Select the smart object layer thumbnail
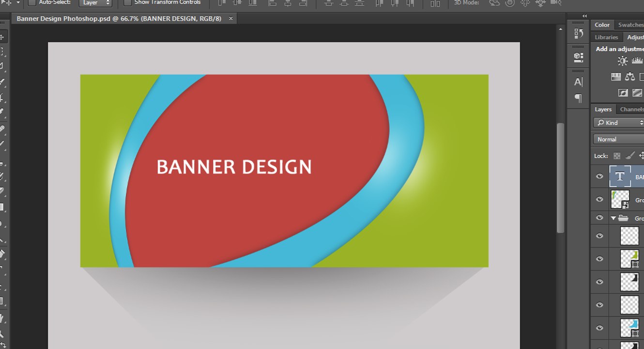This screenshot has width=644, height=349. tap(620, 199)
